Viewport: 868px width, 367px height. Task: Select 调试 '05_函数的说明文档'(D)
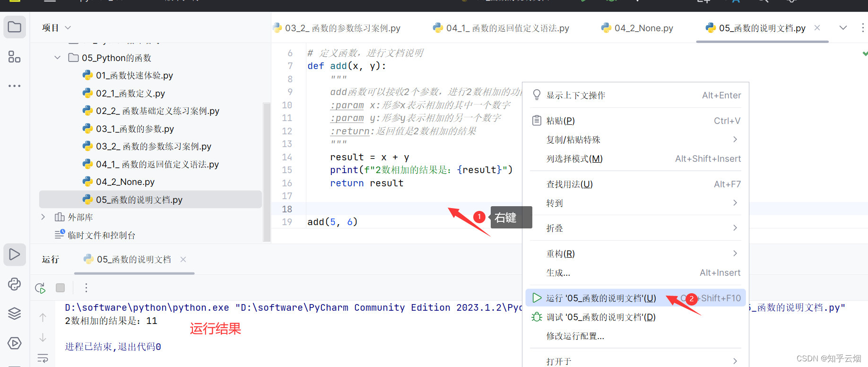click(x=635, y=317)
